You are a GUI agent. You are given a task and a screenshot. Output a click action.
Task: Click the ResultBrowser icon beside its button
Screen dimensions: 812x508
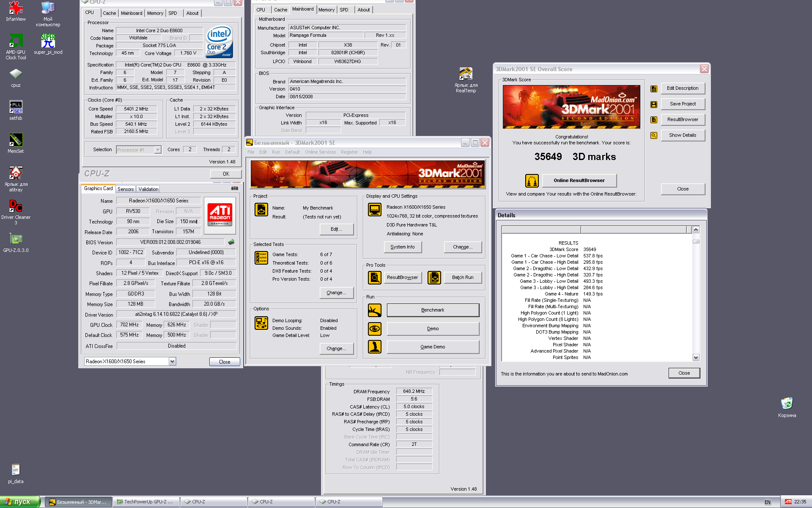(654, 120)
